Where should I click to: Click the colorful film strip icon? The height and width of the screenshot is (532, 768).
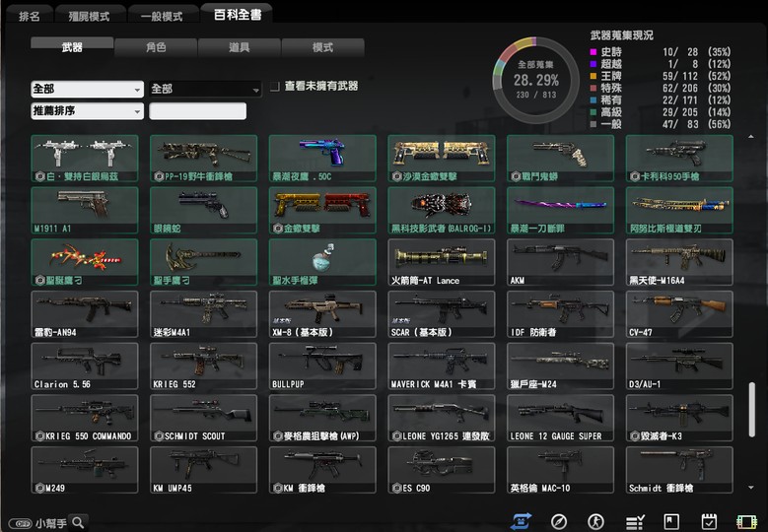point(745,521)
